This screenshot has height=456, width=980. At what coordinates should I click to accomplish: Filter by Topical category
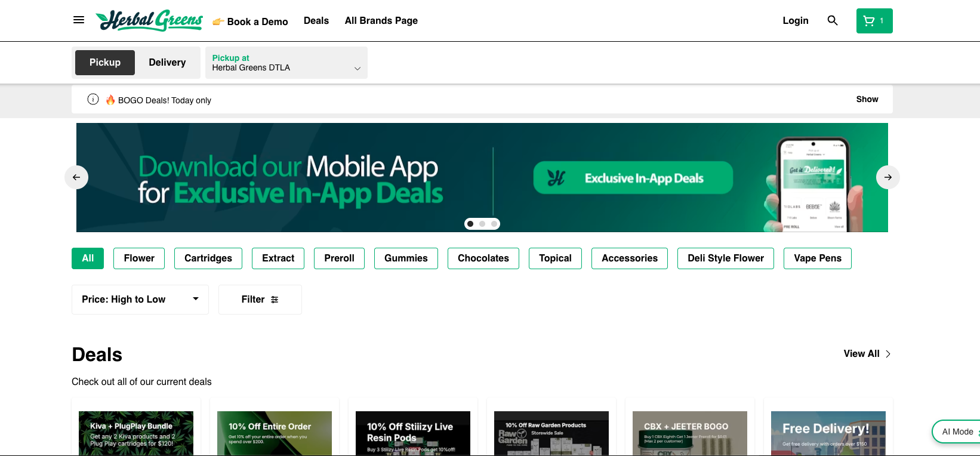(555, 258)
